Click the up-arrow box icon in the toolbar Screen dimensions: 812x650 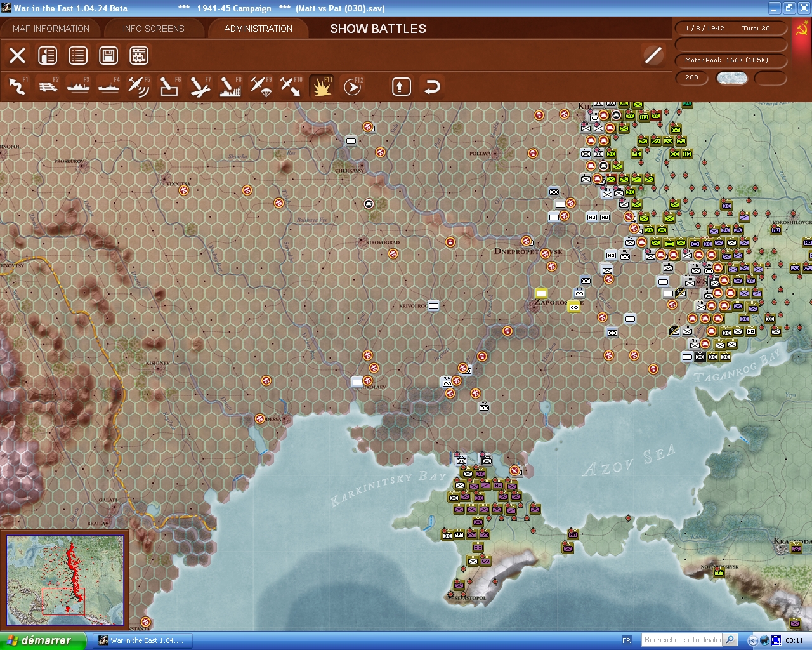(401, 86)
